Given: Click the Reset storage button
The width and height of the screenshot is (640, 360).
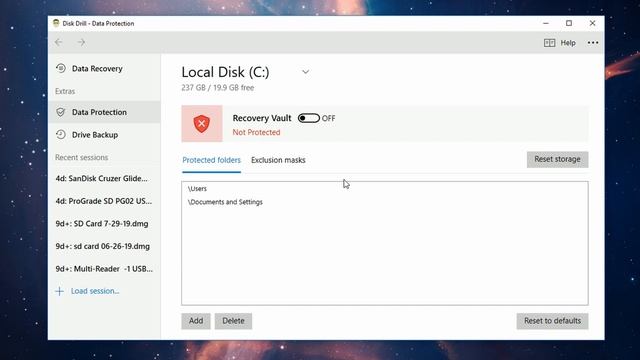Looking at the screenshot, I should tap(558, 159).
